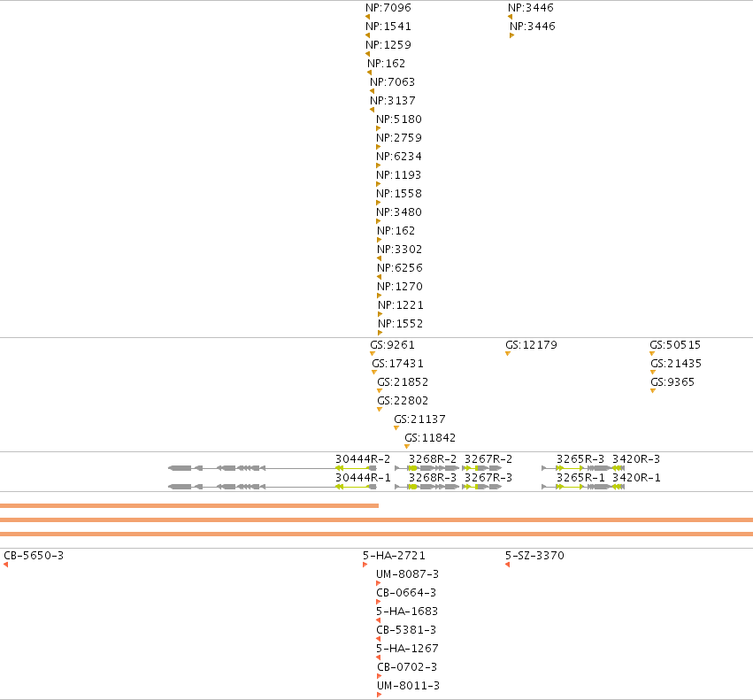
Task: Select feature GS:21435
Action: 676,364
